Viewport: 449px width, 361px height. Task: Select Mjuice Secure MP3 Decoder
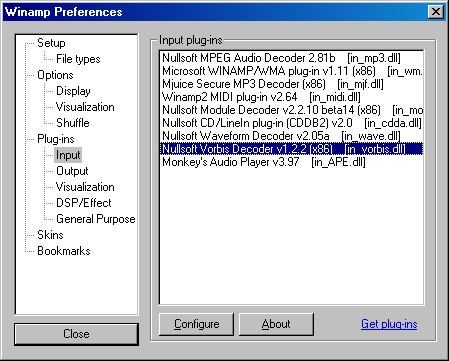(291, 84)
